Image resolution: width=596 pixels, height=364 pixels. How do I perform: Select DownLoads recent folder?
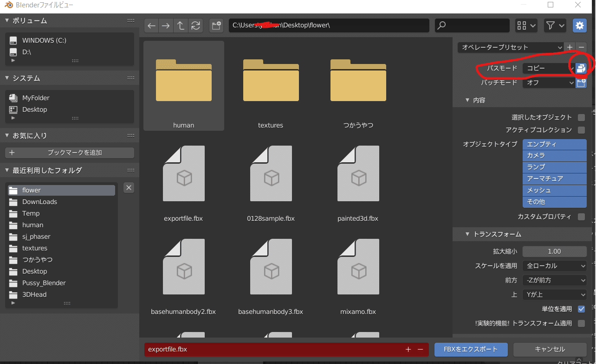click(61, 202)
